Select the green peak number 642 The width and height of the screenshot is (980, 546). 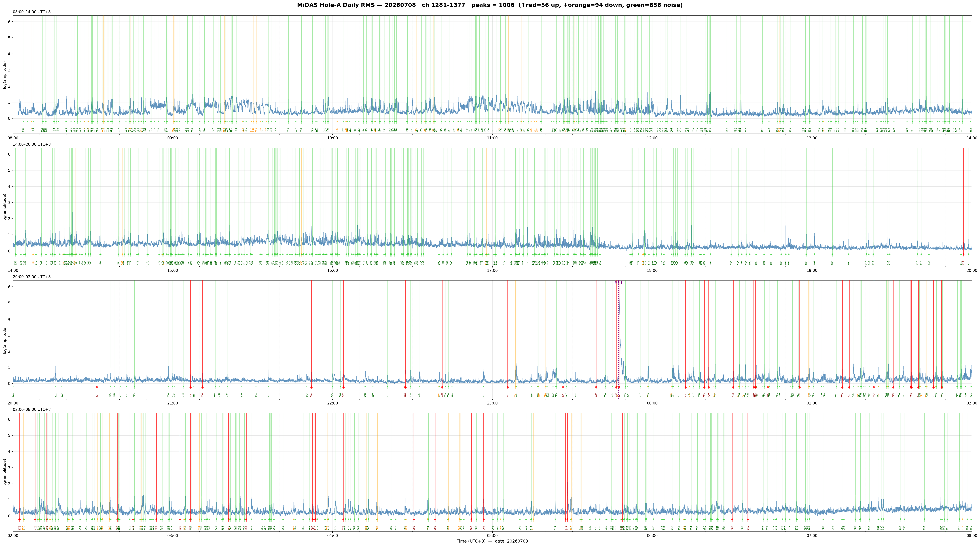[x=269, y=395]
